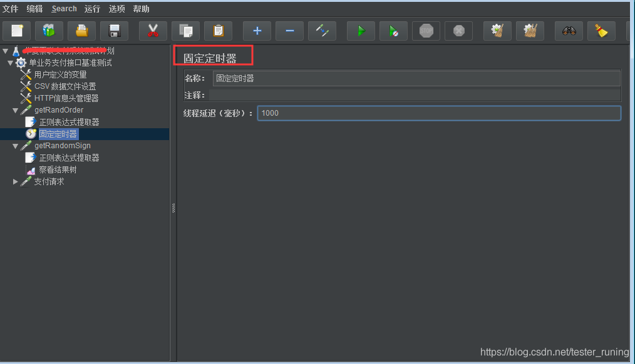Click the timer clock icon in tree

tap(31, 134)
